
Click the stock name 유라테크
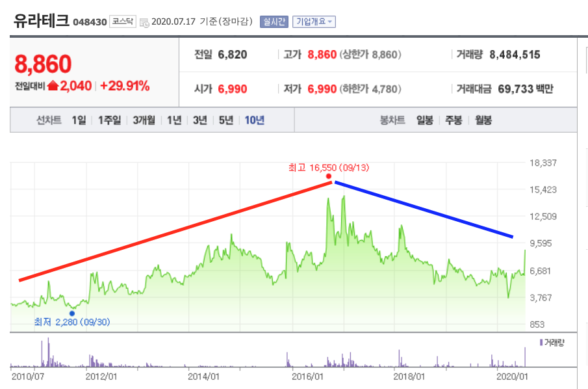click(x=41, y=20)
